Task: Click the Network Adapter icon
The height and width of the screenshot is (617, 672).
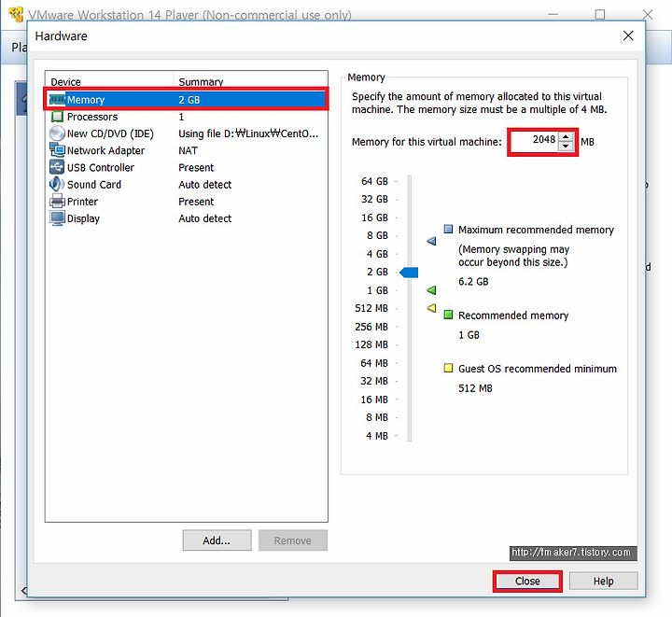Action: point(57,150)
